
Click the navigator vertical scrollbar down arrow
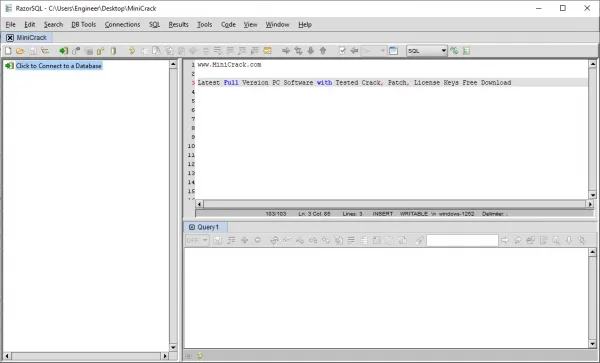pyautogui.click(x=173, y=347)
